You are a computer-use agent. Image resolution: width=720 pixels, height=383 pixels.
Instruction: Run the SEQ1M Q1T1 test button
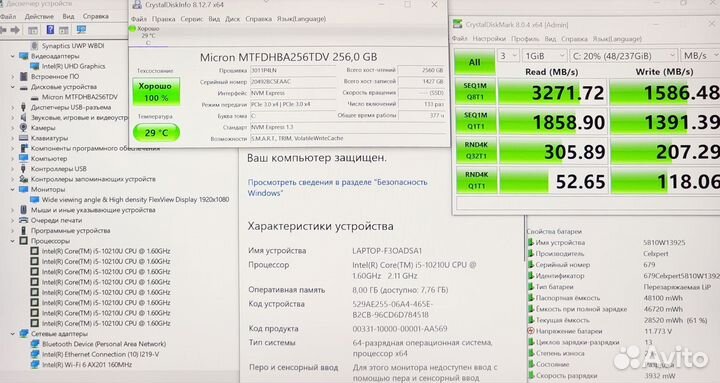point(476,121)
